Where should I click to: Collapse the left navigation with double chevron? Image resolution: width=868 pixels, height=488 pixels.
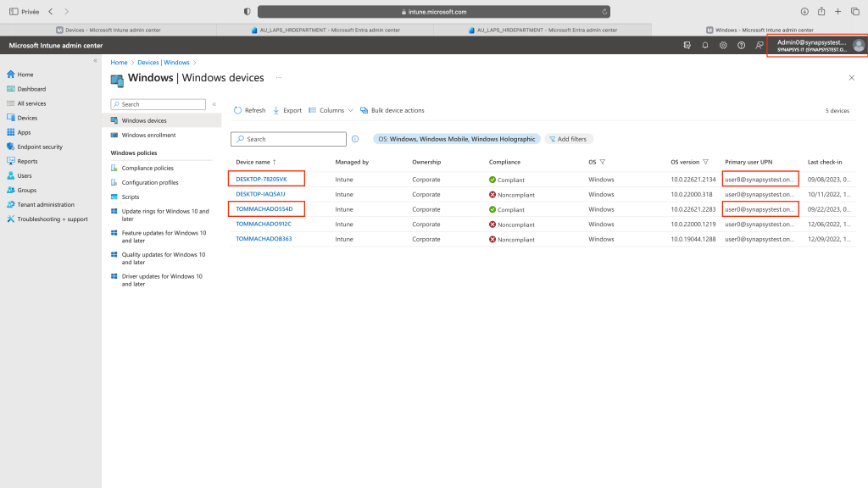[x=95, y=61]
